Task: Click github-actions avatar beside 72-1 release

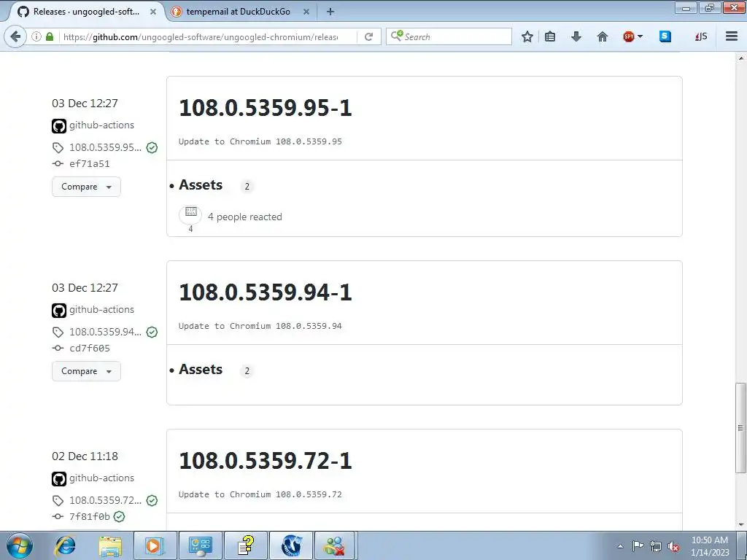Action: pyautogui.click(x=59, y=479)
